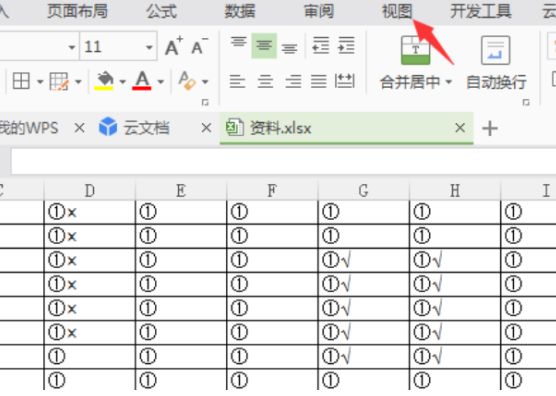Screen dimensions: 556x396
Task: Close 资料.xlsx tab
Action: (460, 128)
